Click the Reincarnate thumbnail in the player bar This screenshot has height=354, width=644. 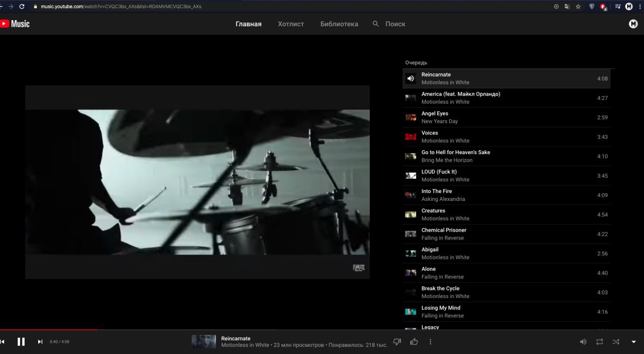click(x=204, y=341)
